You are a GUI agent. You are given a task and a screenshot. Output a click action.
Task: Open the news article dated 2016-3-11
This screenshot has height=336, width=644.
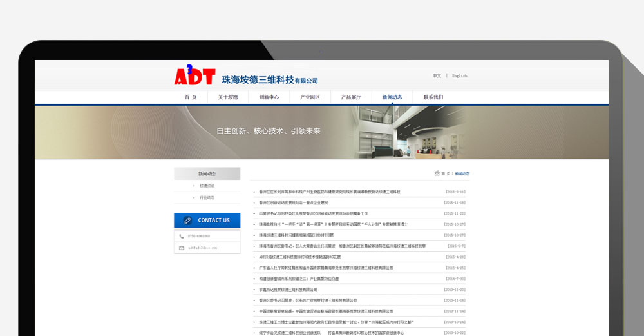[330, 192]
